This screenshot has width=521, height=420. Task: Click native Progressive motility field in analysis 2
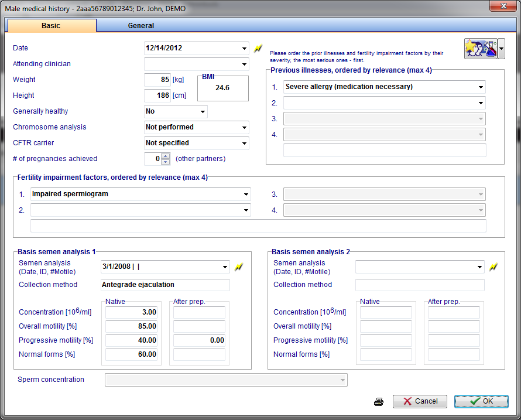pyautogui.click(x=386, y=340)
